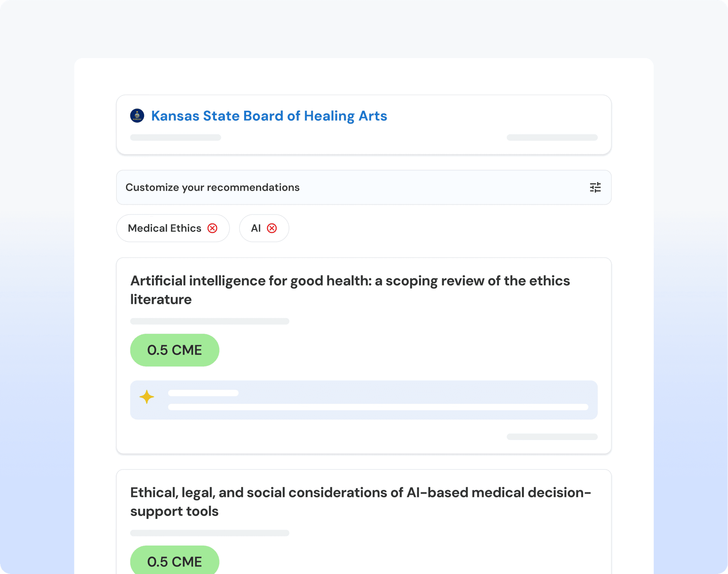
Task: Remove the Medical Ethics filter via its X icon
Action: pos(212,228)
